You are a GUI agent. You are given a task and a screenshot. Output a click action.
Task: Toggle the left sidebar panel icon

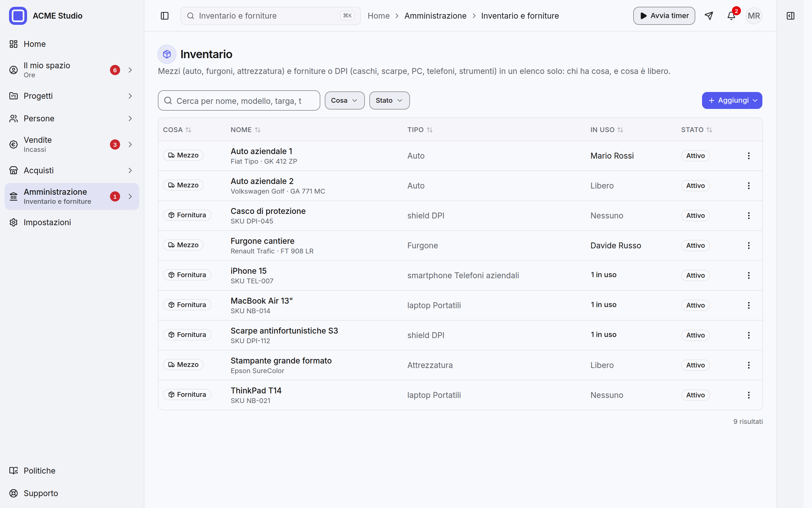164,16
